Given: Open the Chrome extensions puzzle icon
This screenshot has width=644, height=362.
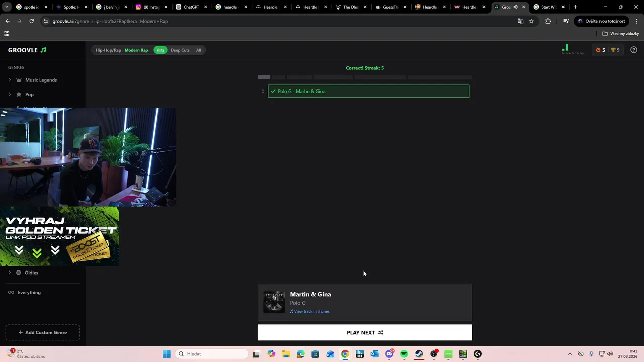Looking at the screenshot, I should (548, 21).
